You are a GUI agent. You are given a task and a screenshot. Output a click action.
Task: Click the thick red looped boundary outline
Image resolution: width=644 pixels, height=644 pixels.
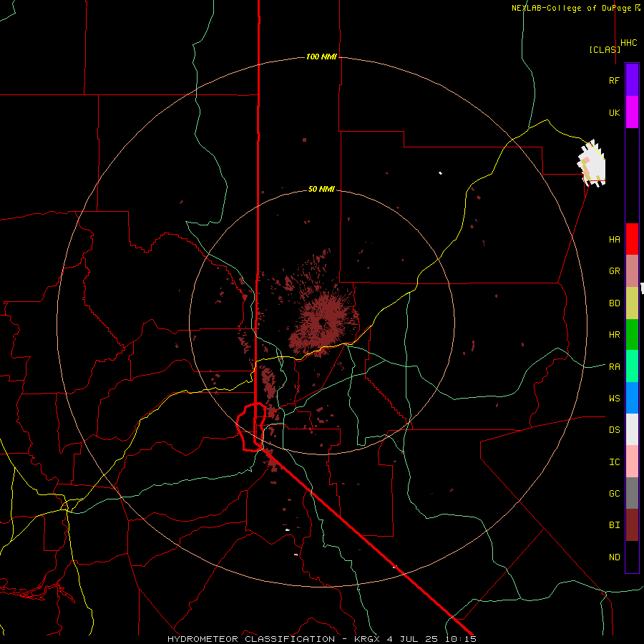pyautogui.click(x=251, y=427)
